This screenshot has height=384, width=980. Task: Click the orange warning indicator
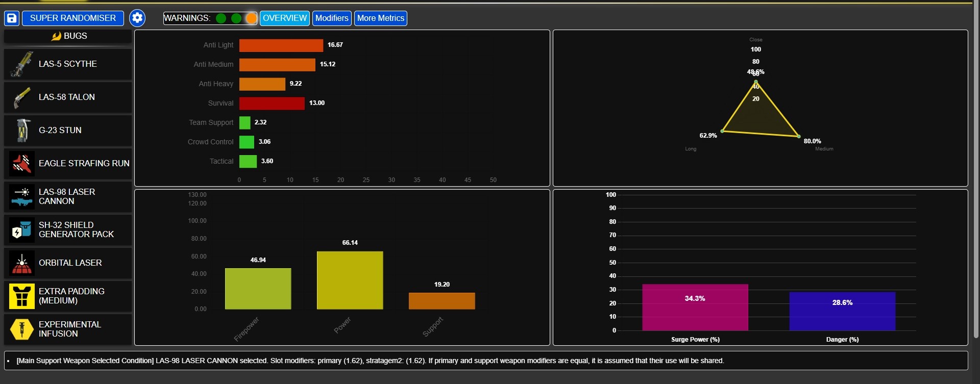coord(251,18)
